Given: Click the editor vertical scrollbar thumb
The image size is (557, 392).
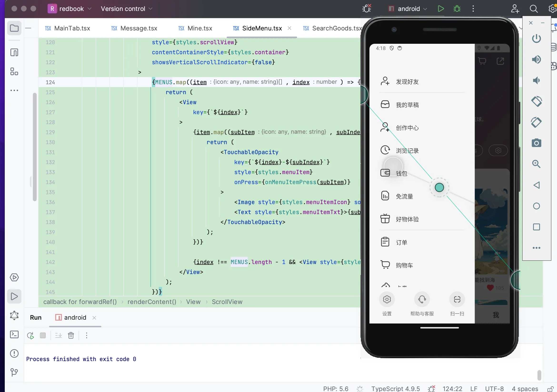Looking at the screenshot, I should 35,147.
